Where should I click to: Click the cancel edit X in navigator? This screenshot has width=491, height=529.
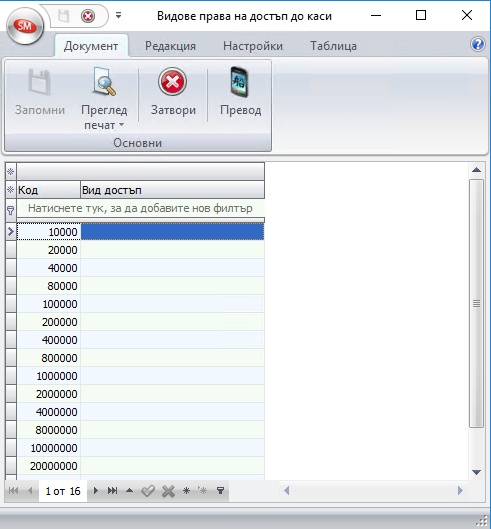pyautogui.click(x=168, y=491)
